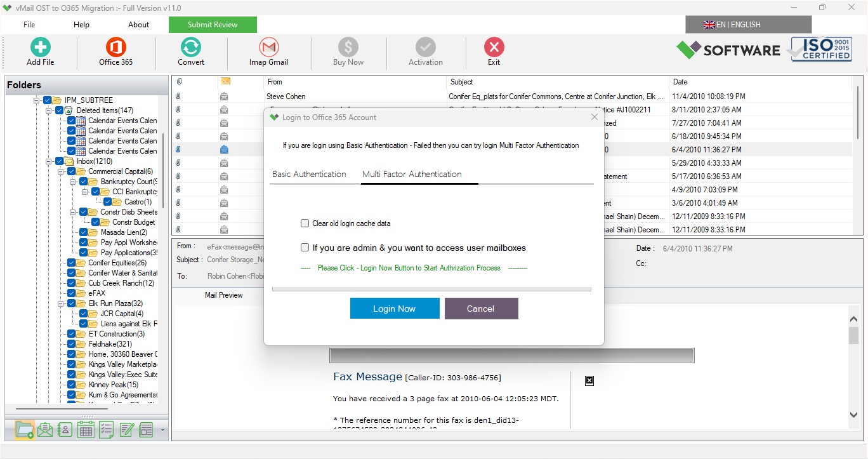868x459 pixels.
Task: Uncheck the Conifer Equities(26) checkbox
Action: click(72, 263)
